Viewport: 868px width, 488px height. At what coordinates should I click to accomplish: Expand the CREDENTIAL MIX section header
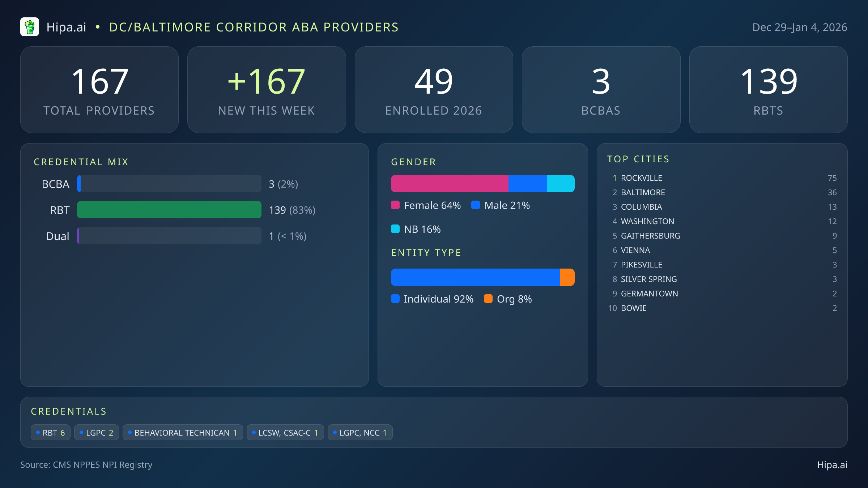(81, 162)
